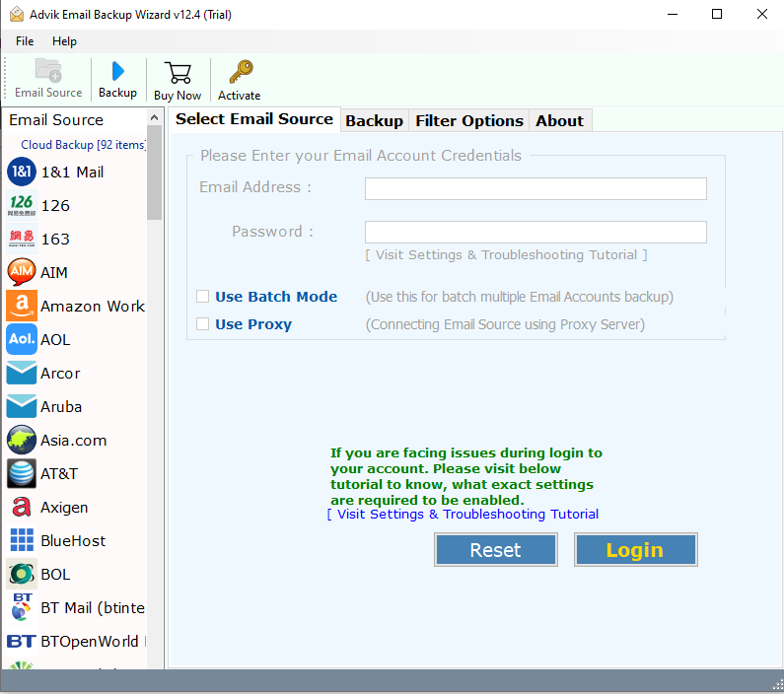Click the source list scrollbar thumb
The image size is (784, 694).
(155, 172)
